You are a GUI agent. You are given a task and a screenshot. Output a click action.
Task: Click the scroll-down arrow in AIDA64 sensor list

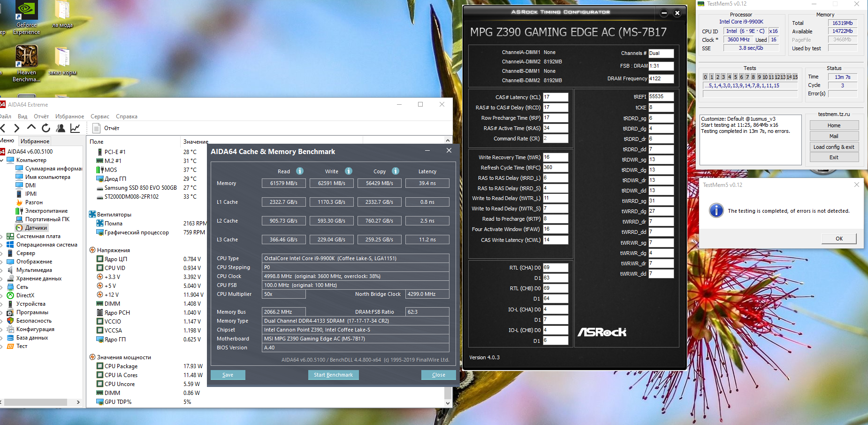point(448,403)
